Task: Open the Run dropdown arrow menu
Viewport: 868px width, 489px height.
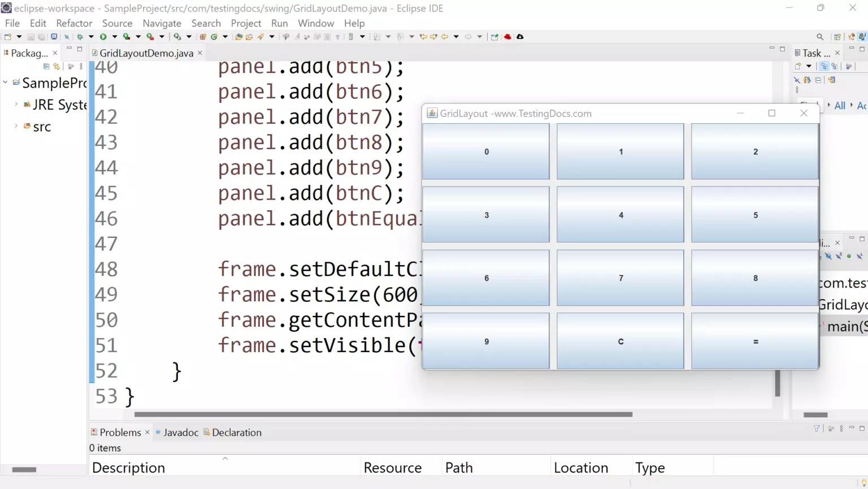Action: [x=114, y=36]
